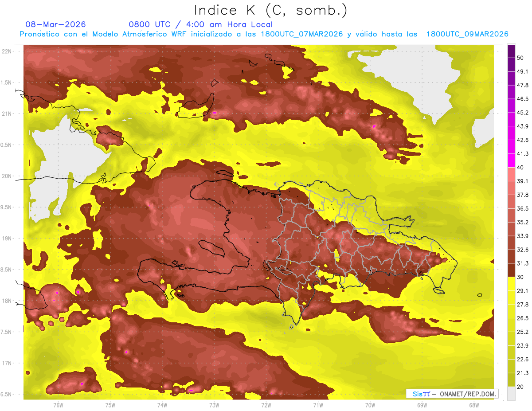Select the magenta swatch between 40 and 41.3
The width and height of the screenshot is (532, 411).
click(511, 160)
